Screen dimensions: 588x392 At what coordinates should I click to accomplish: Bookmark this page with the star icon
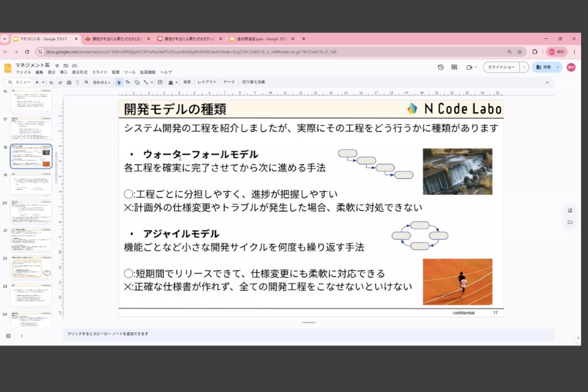point(519,52)
